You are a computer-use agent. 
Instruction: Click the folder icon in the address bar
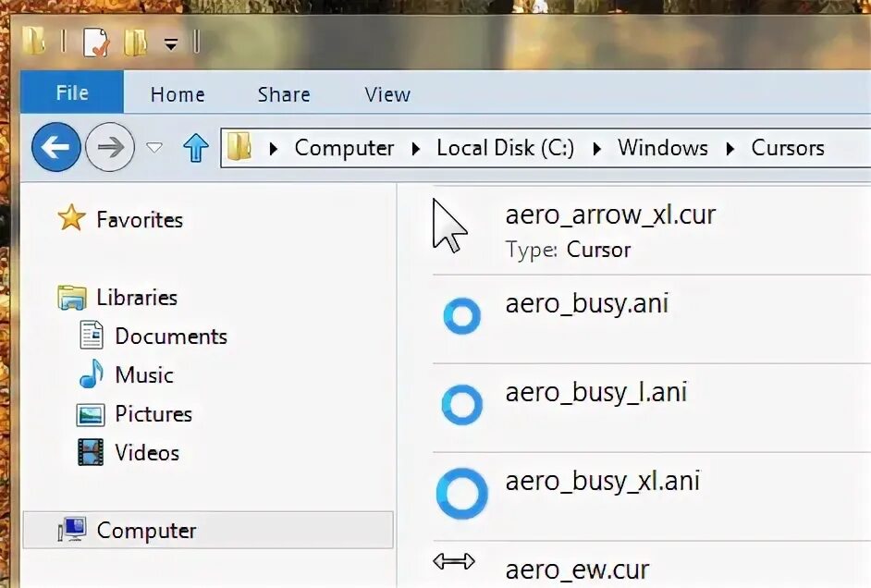point(239,147)
